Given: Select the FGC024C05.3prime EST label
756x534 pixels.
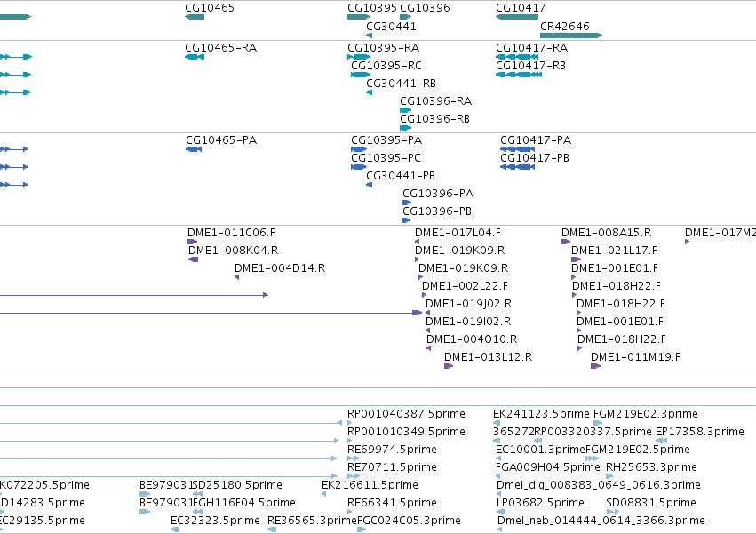Looking at the screenshot, I should pos(409,521).
